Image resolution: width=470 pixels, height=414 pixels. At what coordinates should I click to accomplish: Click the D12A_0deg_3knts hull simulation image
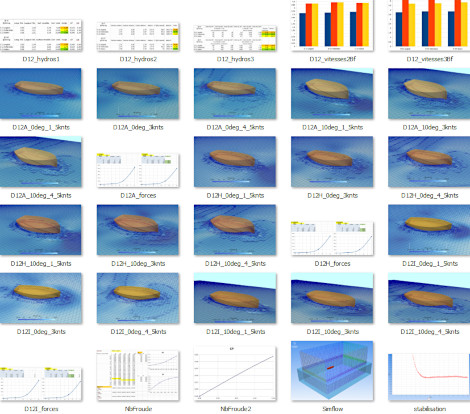(138, 93)
